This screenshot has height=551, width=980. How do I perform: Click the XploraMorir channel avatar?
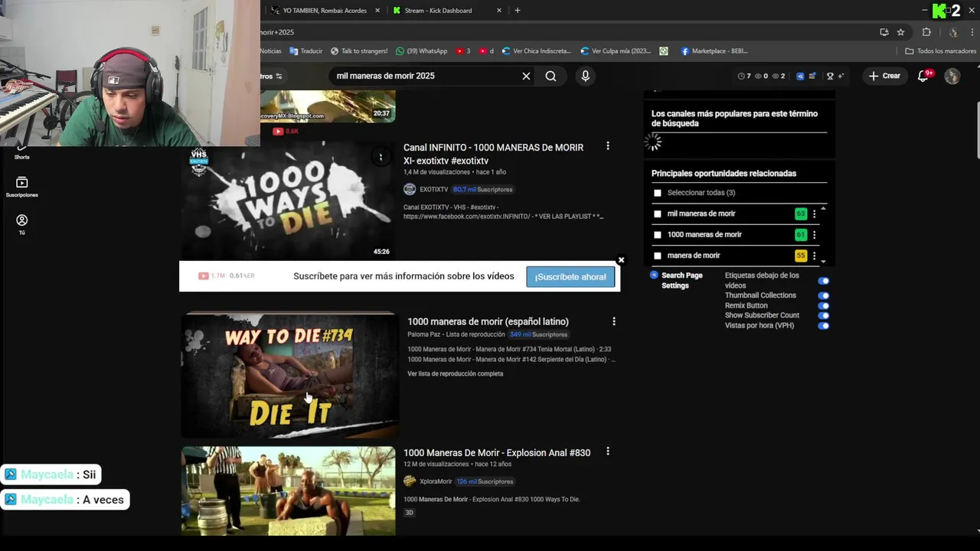point(410,481)
